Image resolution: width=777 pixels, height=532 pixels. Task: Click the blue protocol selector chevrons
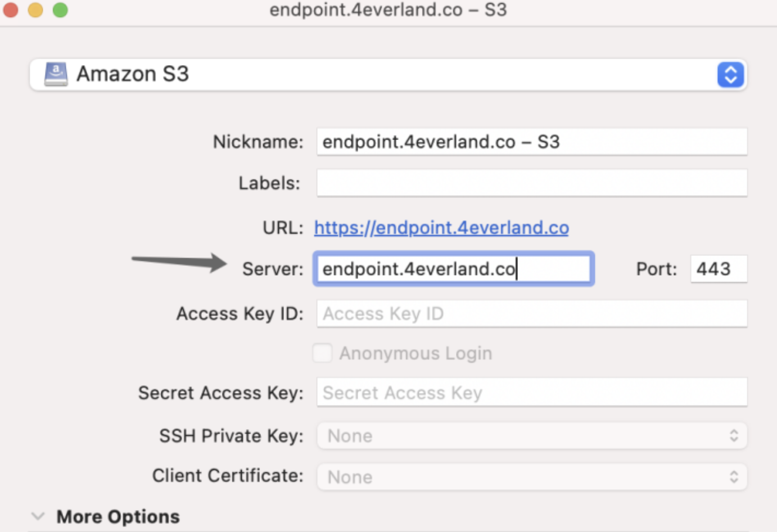730,74
